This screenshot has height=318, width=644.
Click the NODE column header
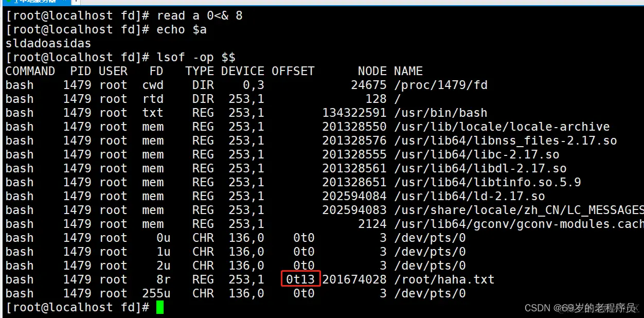pyautogui.click(x=372, y=72)
